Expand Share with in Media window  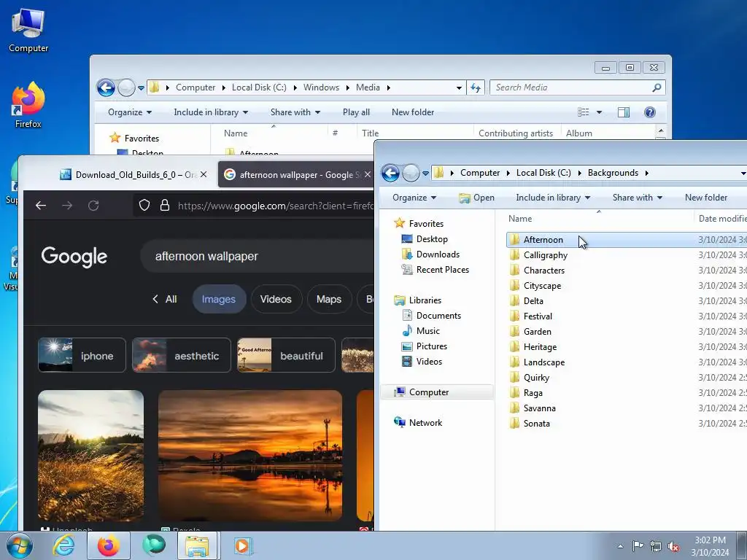click(295, 112)
